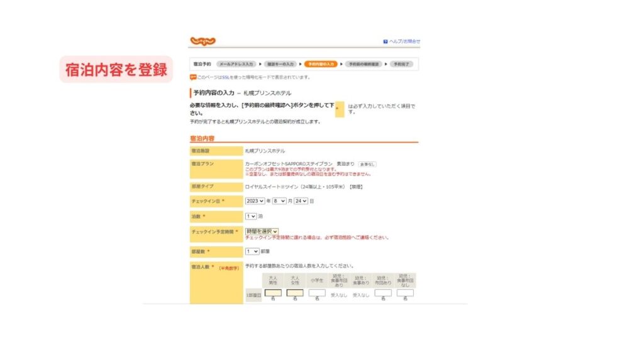Click the ロイヤルスイート room type text
644x338 pixels.
point(304,187)
